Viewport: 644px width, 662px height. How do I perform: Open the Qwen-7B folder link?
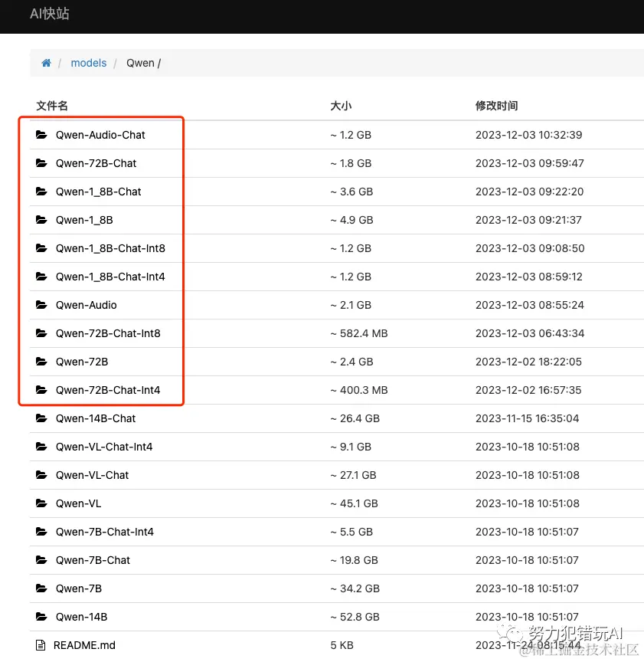click(79, 588)
